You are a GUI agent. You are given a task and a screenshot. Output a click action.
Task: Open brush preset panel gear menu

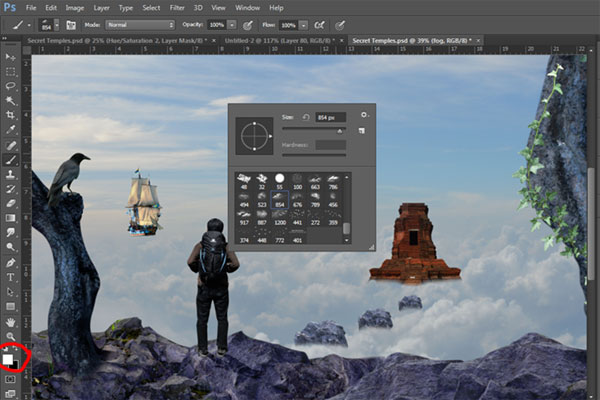pyautogui.click(x=362, y=116)
